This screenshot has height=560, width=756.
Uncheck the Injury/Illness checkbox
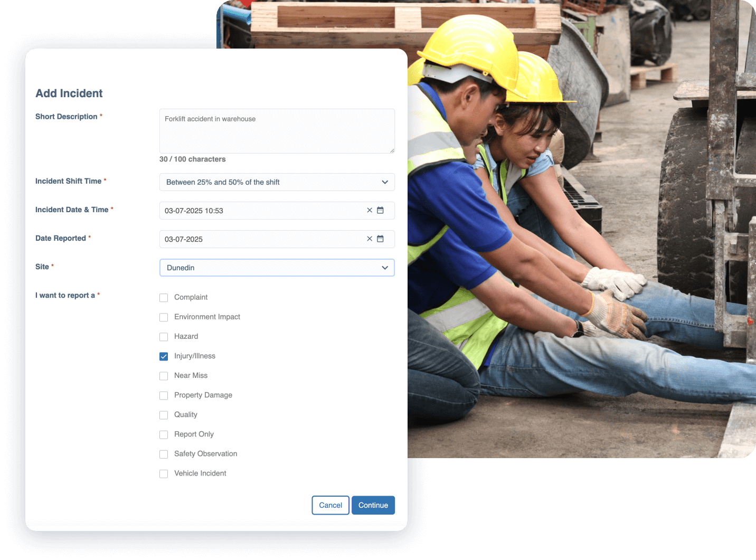pos(164,356)
